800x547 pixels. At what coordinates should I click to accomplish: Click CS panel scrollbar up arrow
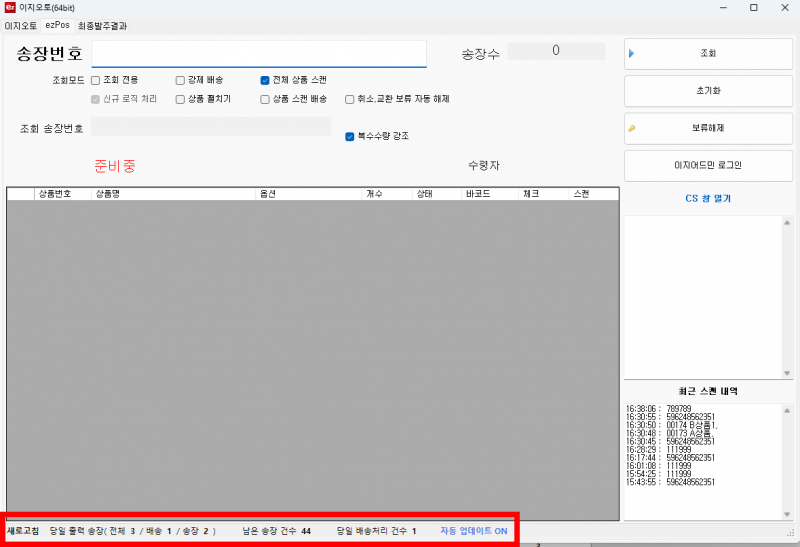pyautogui.click(x=787, y=222)
